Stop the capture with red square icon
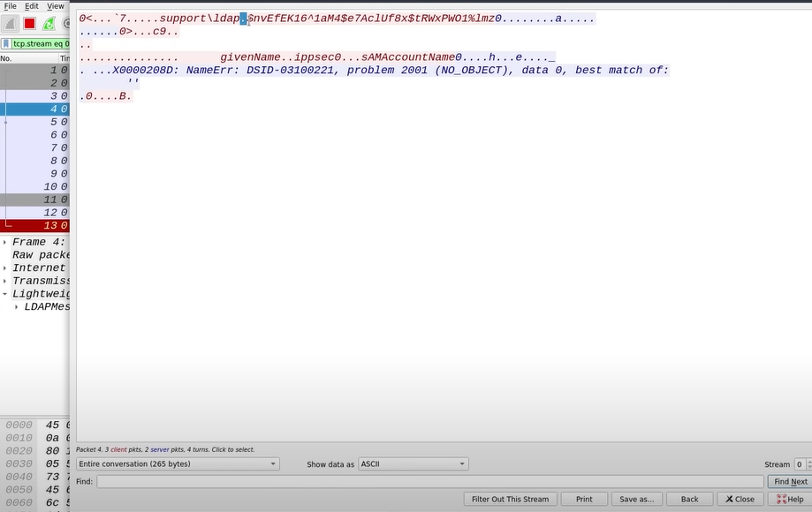The width and height of the screenshot is (812, 512). [x=29, y=24]
